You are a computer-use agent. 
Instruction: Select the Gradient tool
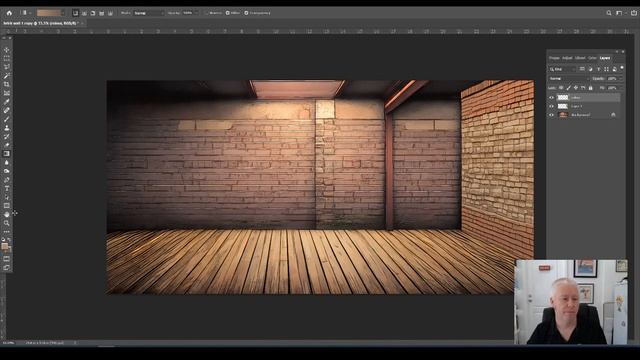[7, 154]
